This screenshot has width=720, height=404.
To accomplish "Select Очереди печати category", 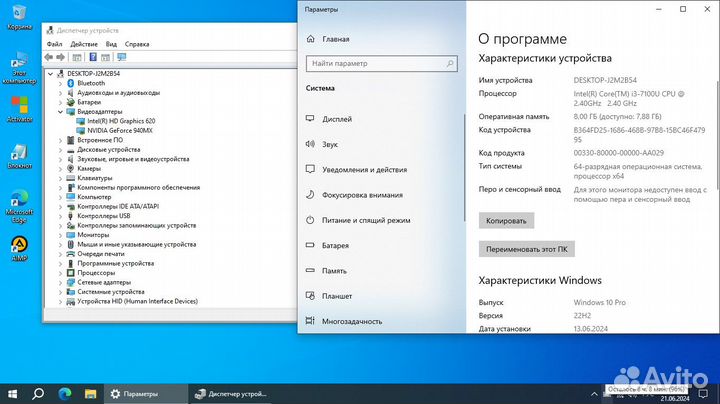I will click(x=101, y=254).
